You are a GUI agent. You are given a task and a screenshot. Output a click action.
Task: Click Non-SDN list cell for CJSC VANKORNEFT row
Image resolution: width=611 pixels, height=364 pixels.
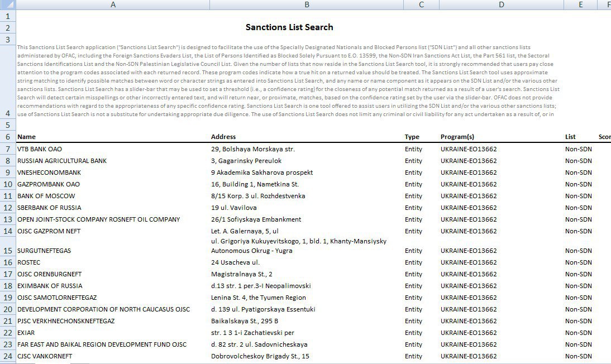click(x=581, y=356)
